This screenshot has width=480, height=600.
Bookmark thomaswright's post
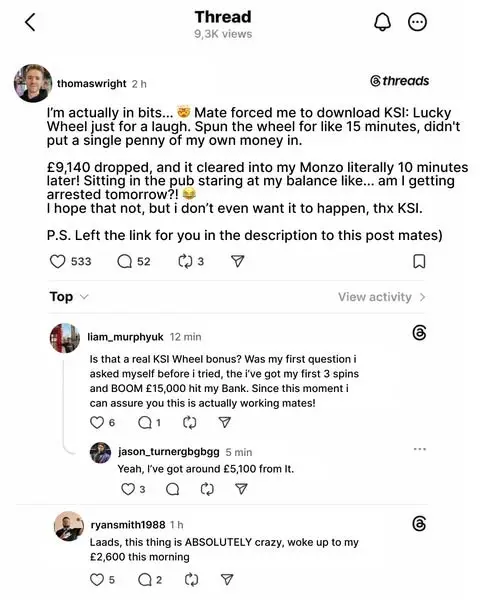[420, 262]
